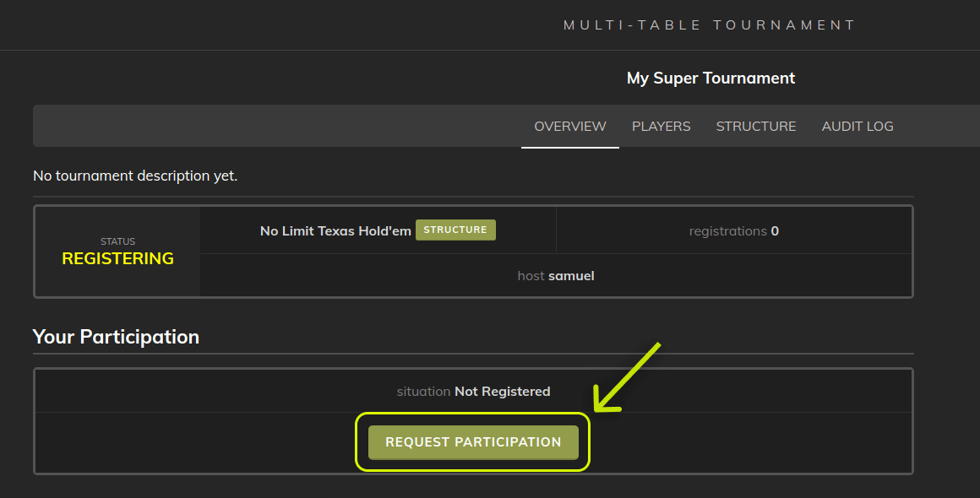This screenshot has height=498, width=980.
Task: Click the My Super Tournament title
Action: point(710,78)
